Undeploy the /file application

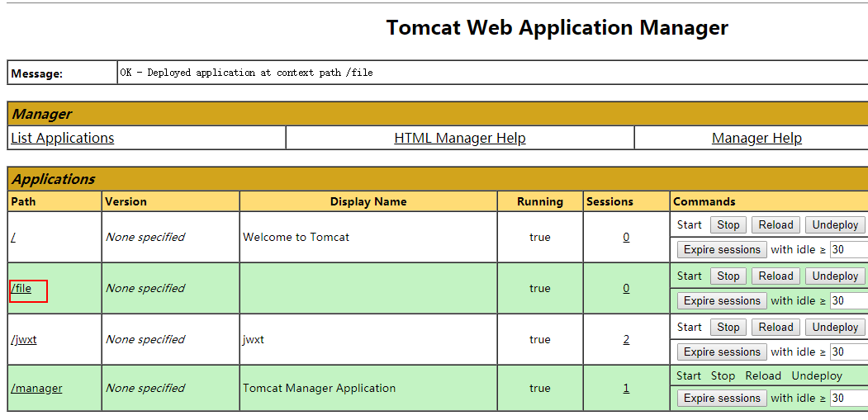point(835,276)
